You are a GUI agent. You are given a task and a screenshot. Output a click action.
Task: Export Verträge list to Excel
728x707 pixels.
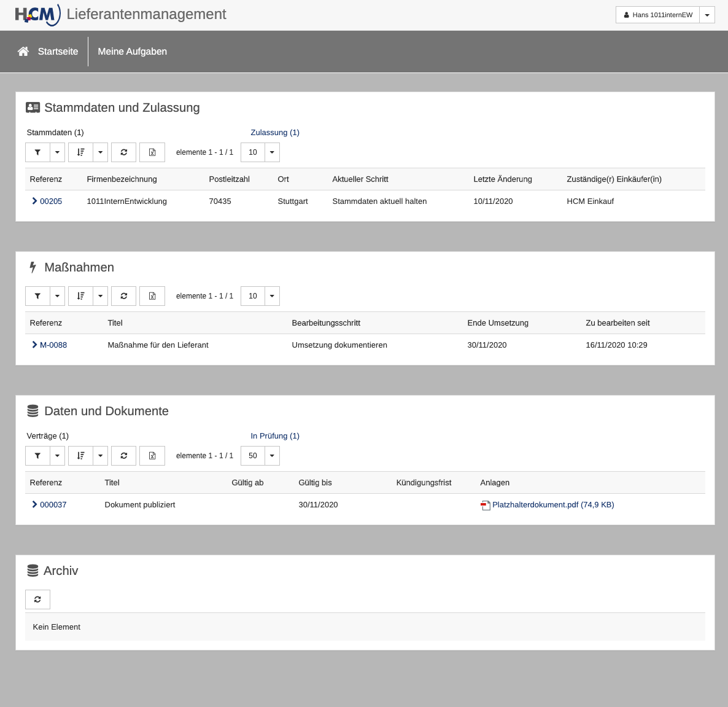tap(152, 456)
